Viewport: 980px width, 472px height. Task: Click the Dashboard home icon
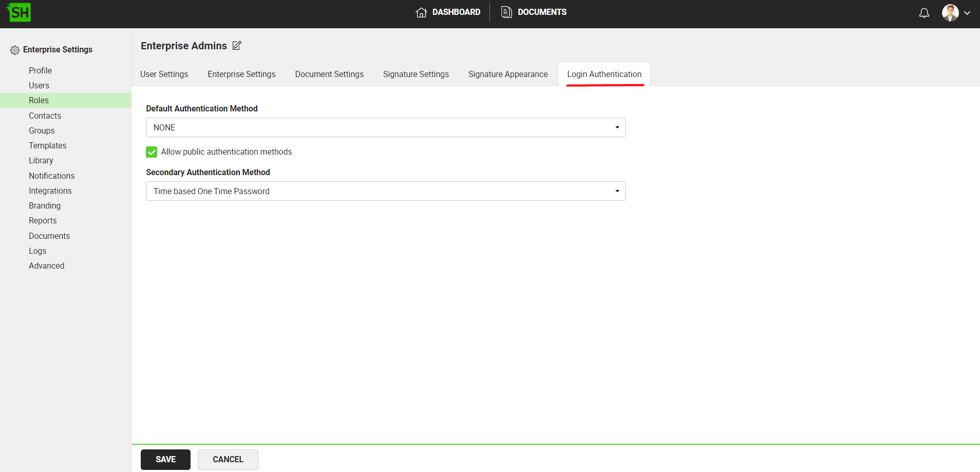tap(421, 12)
